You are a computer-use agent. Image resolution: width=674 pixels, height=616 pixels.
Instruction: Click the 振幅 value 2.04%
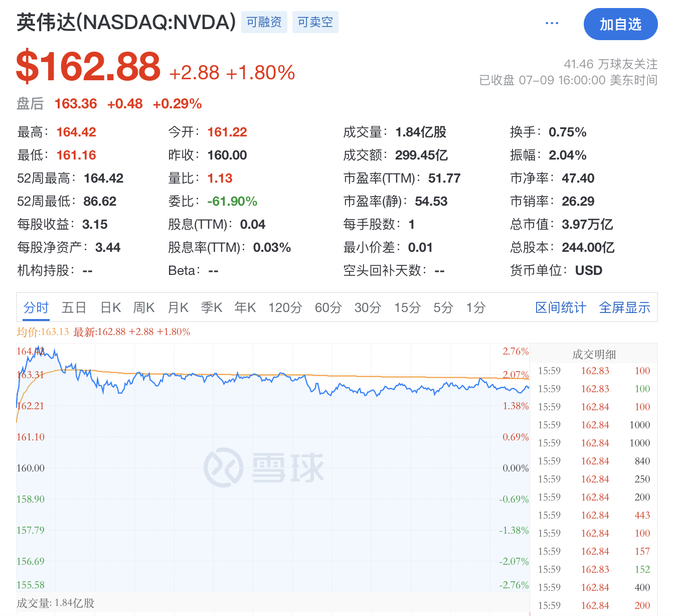click(568, 155)
